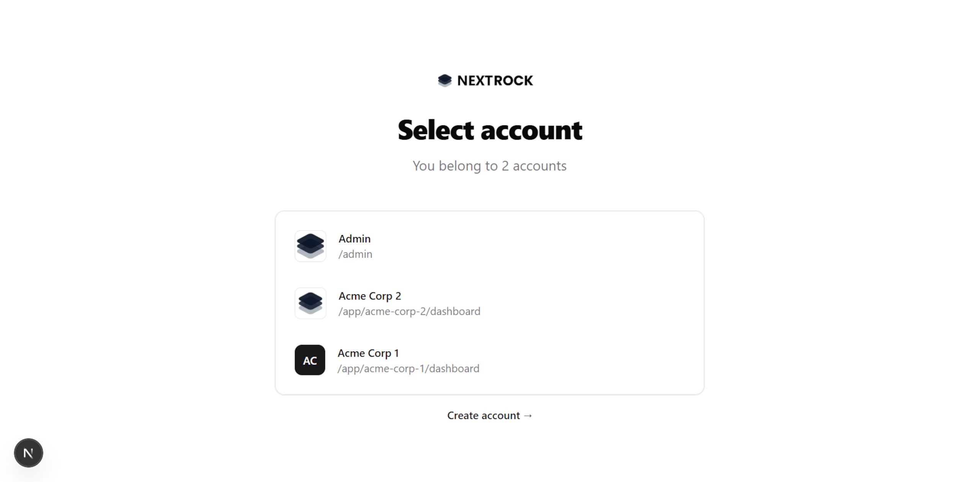Click the Acme Corp 2 layers icon
Screen dimensions: 980x482
(310, 303)
